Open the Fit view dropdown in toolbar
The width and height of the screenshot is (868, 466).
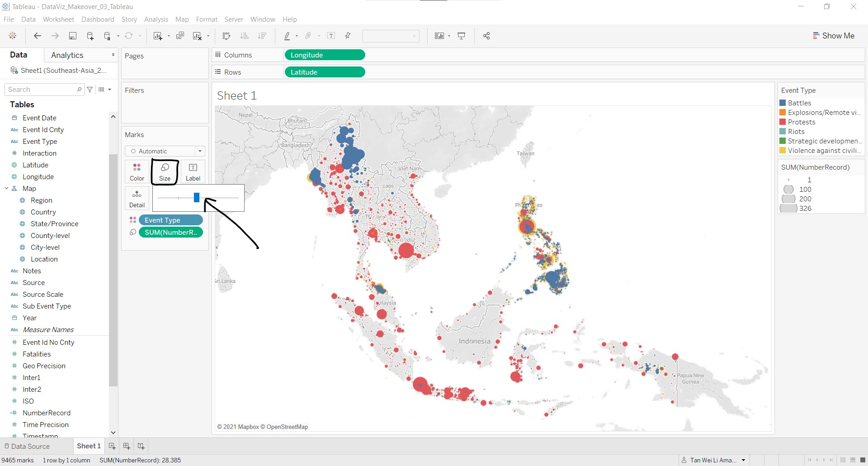pyautogui.click(x=391, y=36)
